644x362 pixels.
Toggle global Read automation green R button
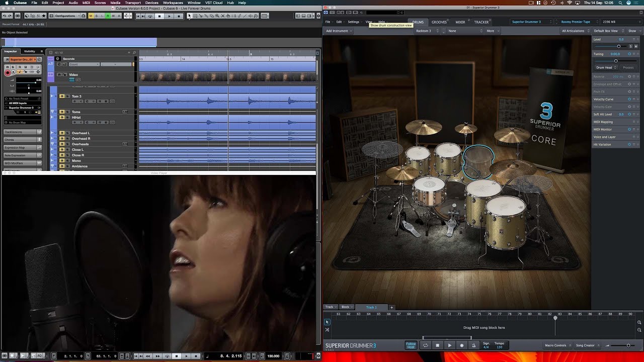click(108, 16)
